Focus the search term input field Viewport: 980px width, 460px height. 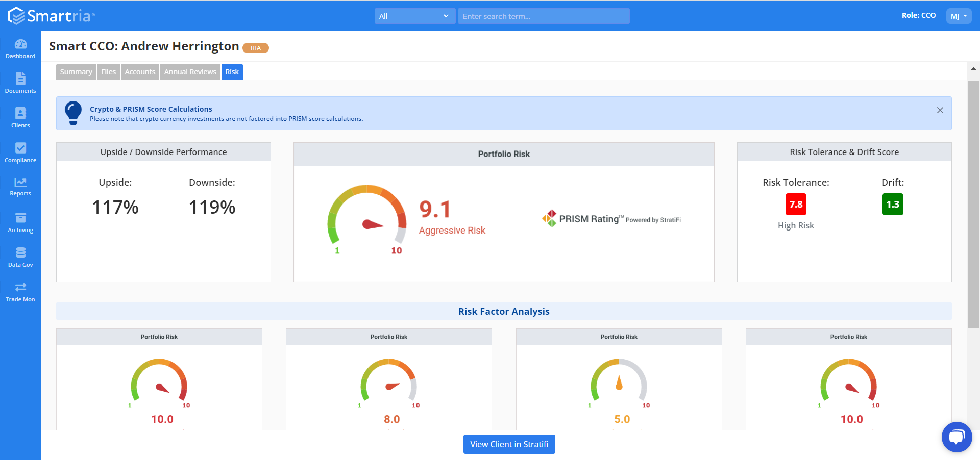coord(544,16)
